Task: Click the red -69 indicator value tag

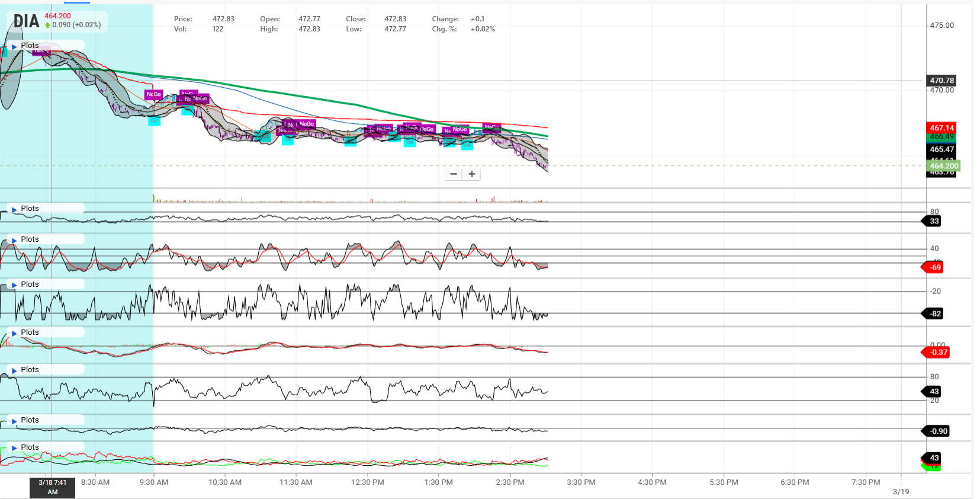Action: click(x=934, y=267)
